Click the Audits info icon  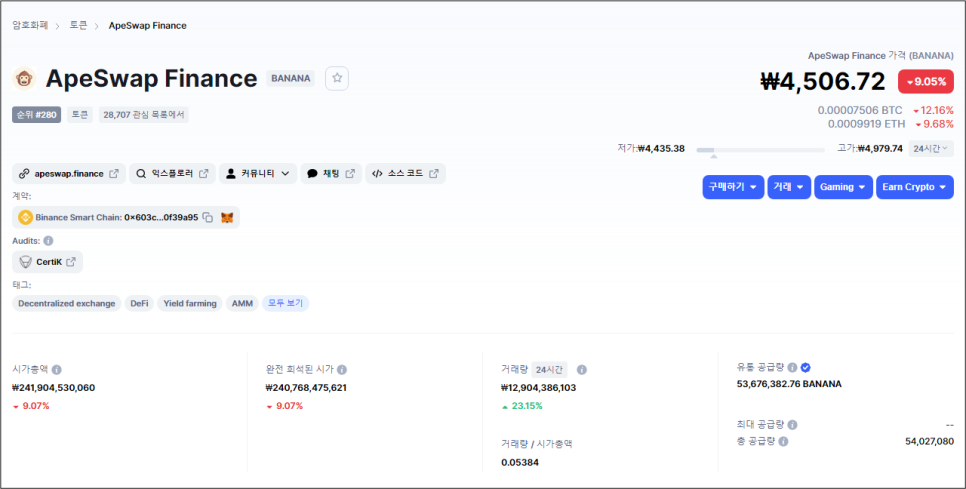click(x=48, y=241)
